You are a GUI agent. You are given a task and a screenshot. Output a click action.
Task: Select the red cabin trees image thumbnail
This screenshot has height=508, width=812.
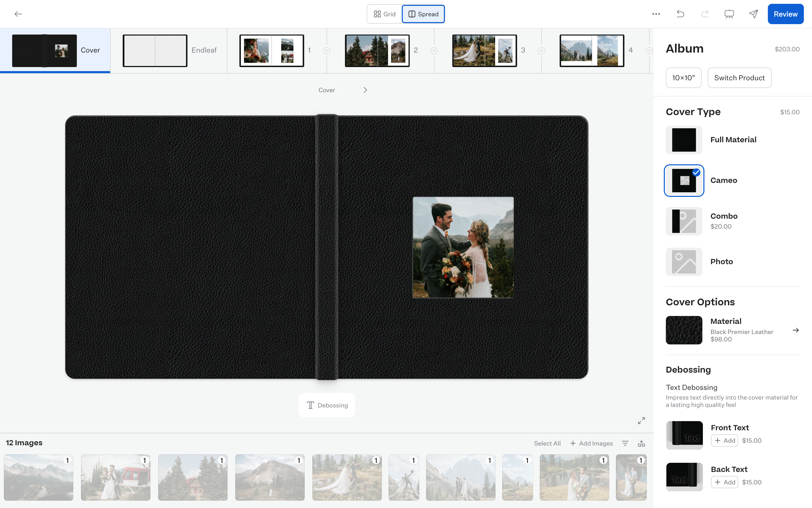click(x=193, y=478)
